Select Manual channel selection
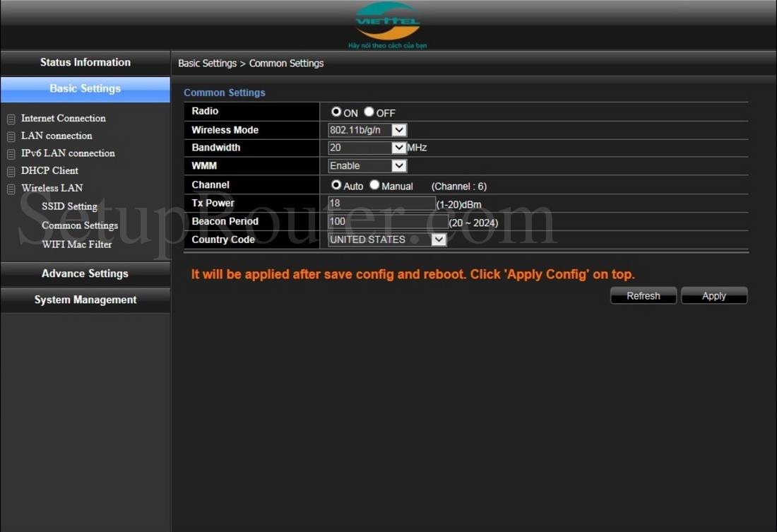 374,184
